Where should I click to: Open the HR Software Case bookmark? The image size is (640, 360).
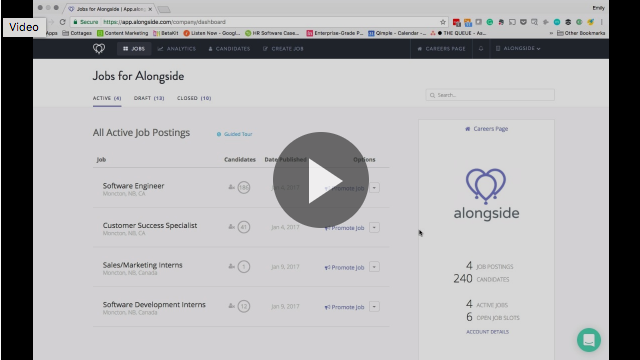[x=272, y=33]
